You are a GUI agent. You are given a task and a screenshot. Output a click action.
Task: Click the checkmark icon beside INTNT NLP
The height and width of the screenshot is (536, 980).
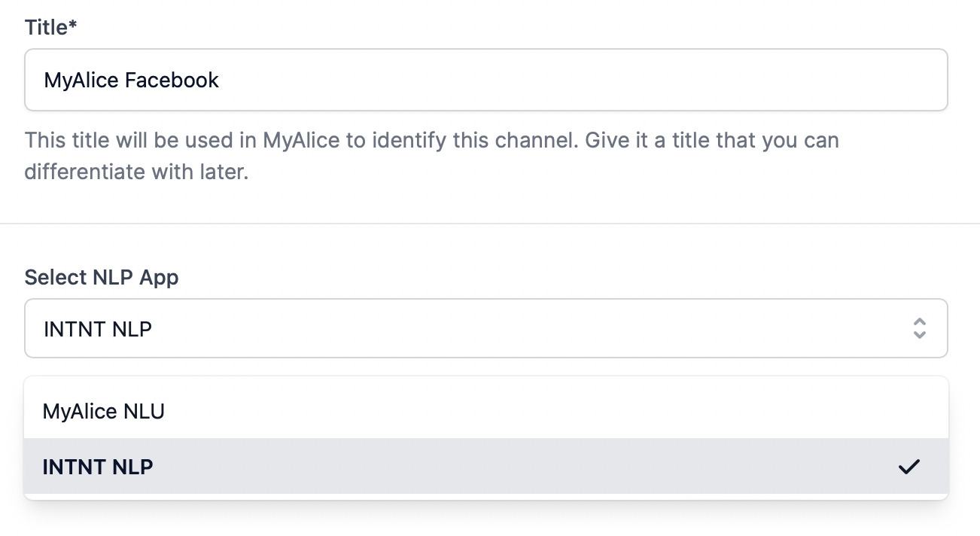coord(909,467)
